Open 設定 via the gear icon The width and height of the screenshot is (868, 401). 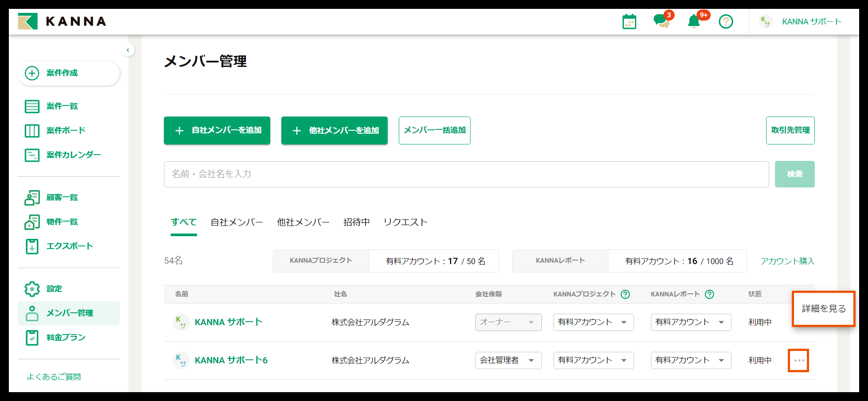[54, 288]
